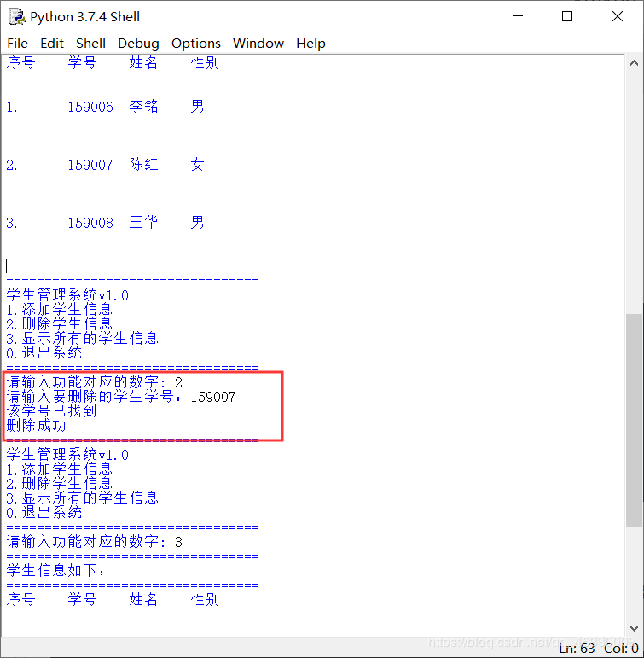Viewport: 644px width, 658px height.
Task: Click the vertical scrollbar thumb
Action: coord(634,420)
